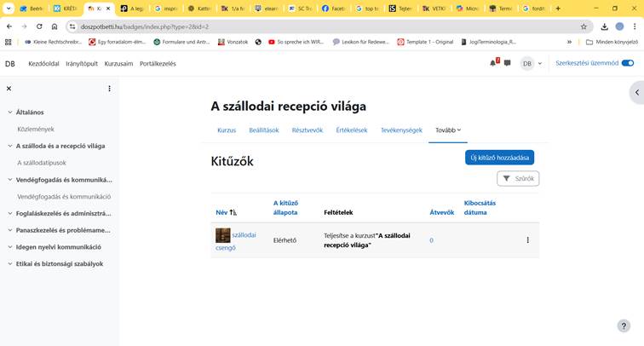This screenshot has width=644, height=346.
Task: Open the Chrome profile avatar
Action: [619, 26]
